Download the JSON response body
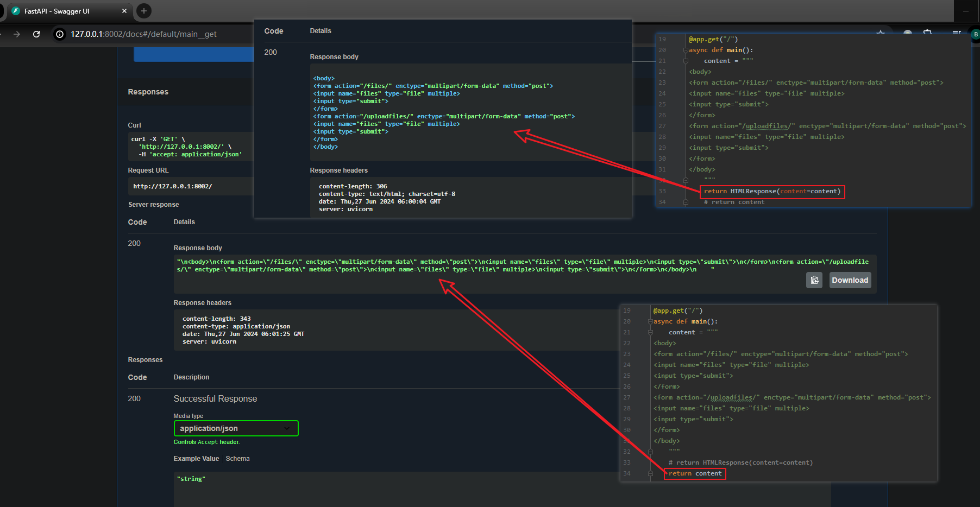Screen dimensions: 980x507 [850, 280]
